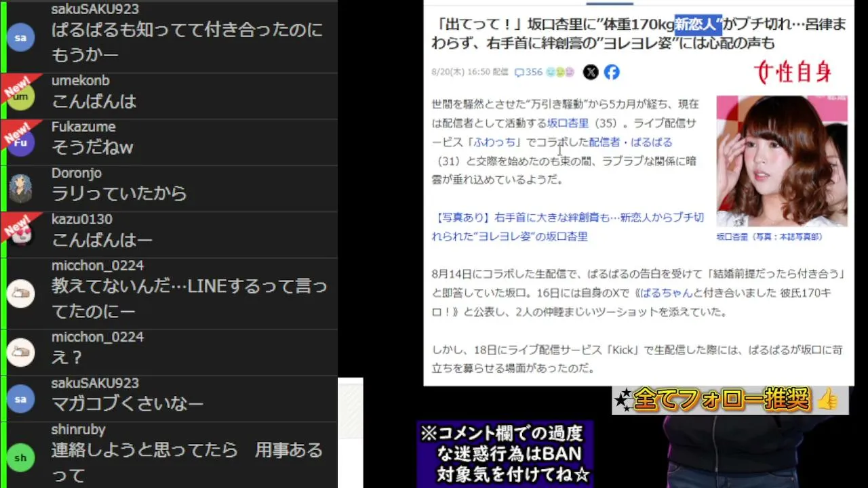Click the article headline starting 「出てって！」
868x488 pixels.
pyautogui.click(x=639, y=34)
